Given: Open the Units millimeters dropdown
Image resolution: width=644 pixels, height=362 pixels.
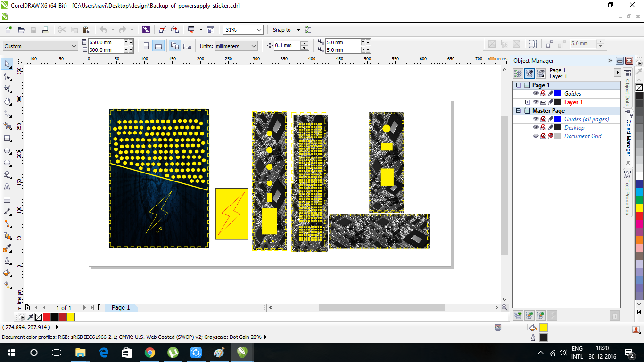Looking at the screenshot, I should 254,46.
